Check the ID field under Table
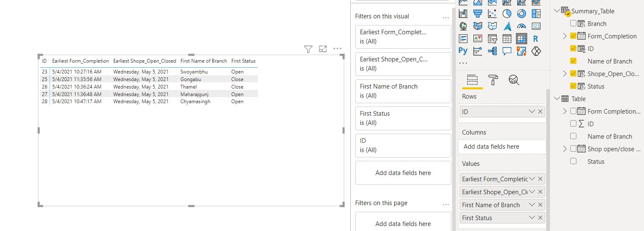 coord(573,124)
